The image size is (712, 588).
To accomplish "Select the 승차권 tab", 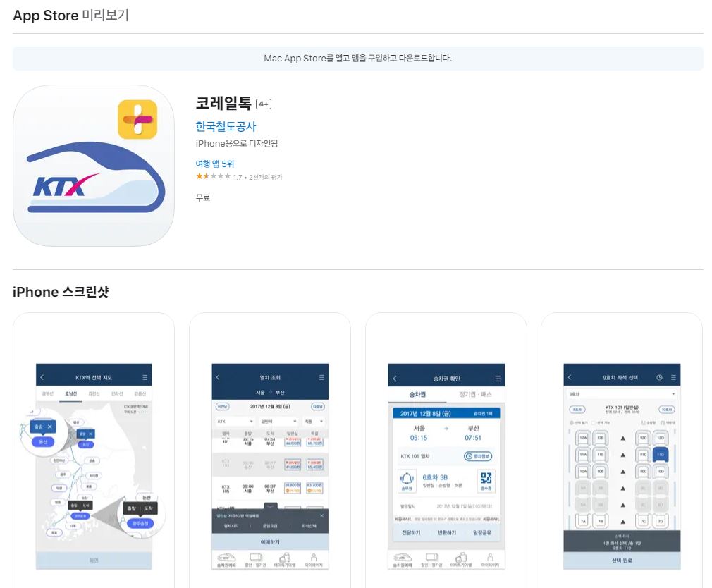I will 417,394.
